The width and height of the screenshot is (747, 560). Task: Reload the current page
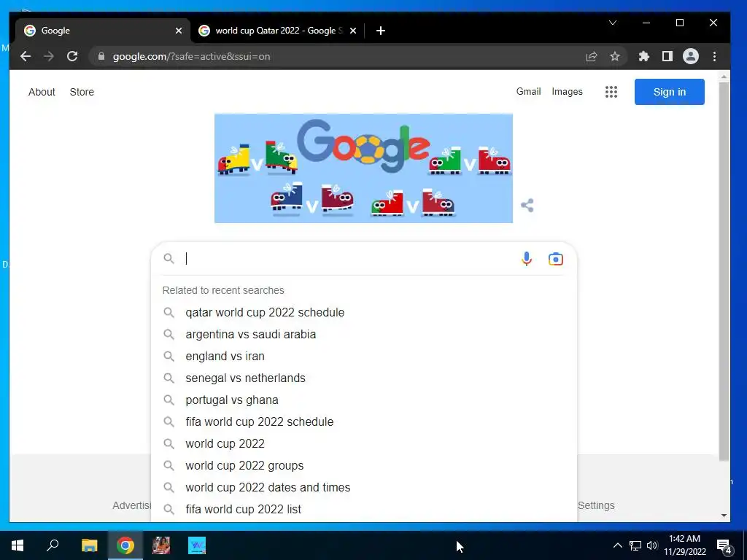(x=72, y=56)
